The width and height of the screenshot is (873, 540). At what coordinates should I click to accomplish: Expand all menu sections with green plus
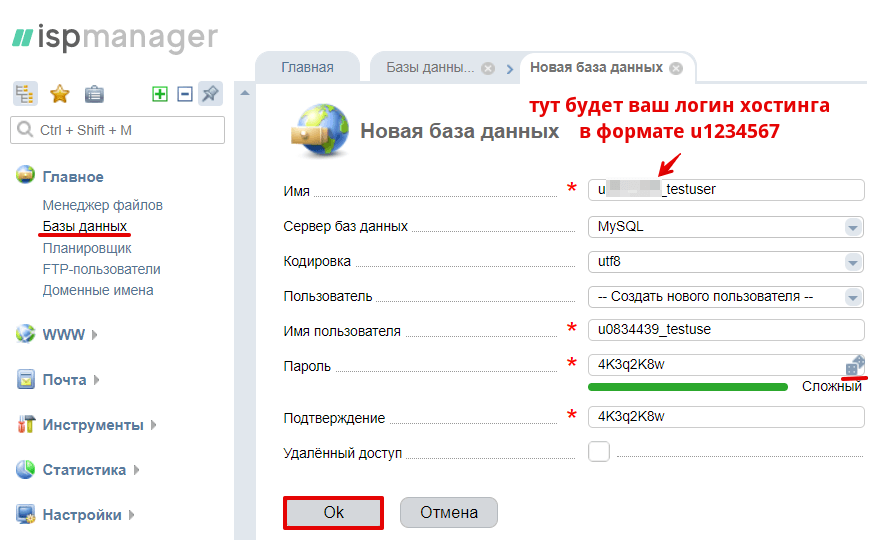(160, 94)
